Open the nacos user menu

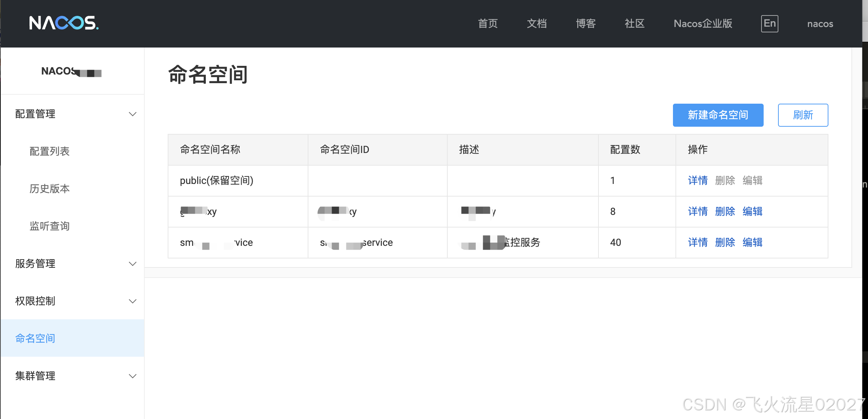point(820,24)
